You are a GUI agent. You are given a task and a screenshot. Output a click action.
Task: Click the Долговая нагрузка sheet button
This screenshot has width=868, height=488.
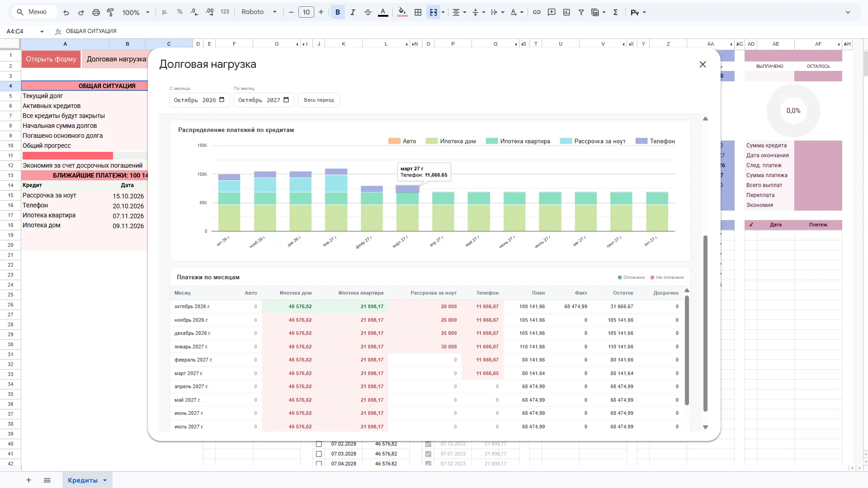pos(115,59)
